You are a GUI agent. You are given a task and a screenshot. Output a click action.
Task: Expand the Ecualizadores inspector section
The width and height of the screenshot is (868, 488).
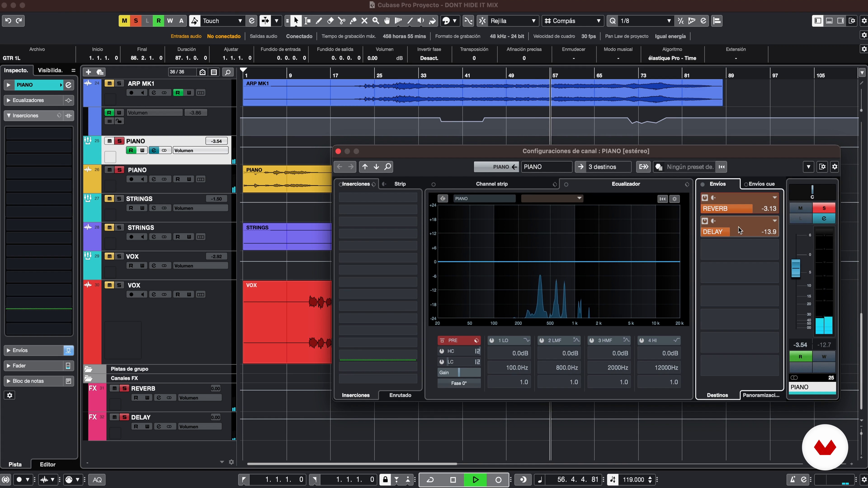click(x=8, y=100)
